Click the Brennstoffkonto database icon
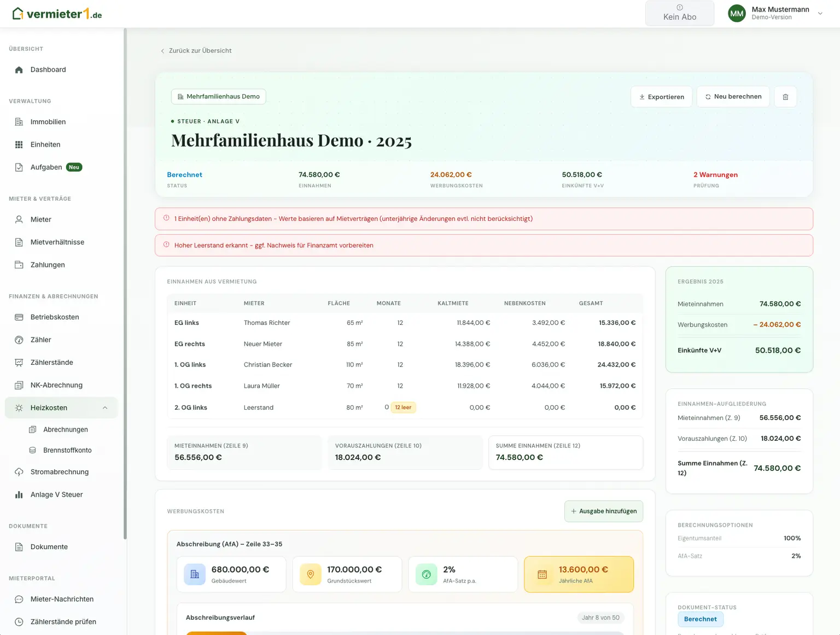The height and width of the screenshot is (635, 840). [32, 450]
